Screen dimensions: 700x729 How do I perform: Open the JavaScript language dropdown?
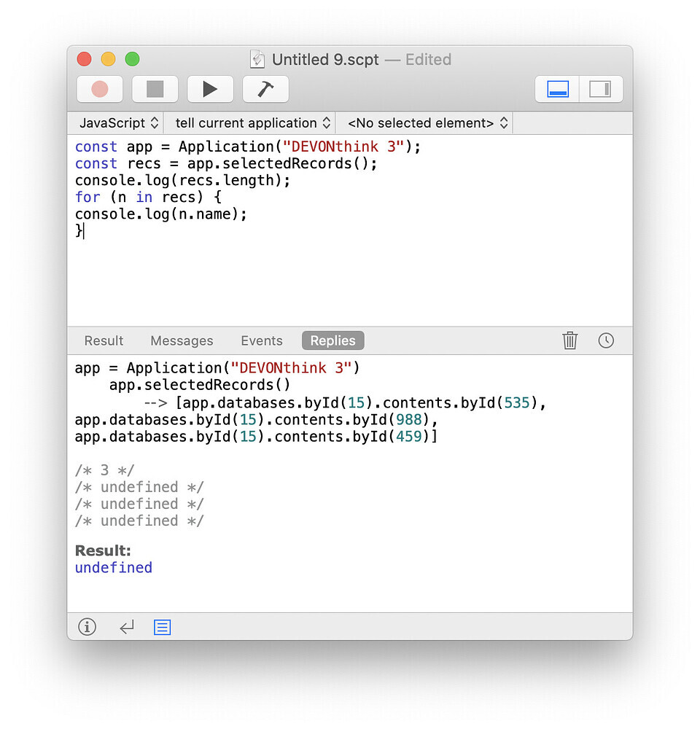tap(118, 123)
